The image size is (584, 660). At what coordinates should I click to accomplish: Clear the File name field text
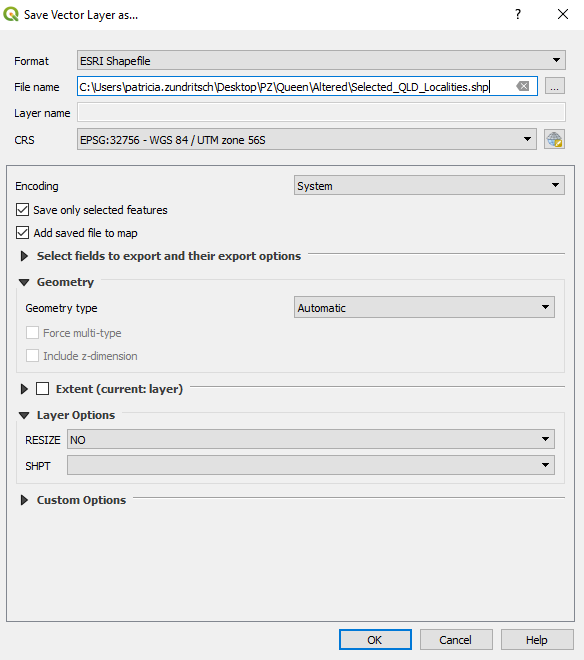(x=523, y=86)
